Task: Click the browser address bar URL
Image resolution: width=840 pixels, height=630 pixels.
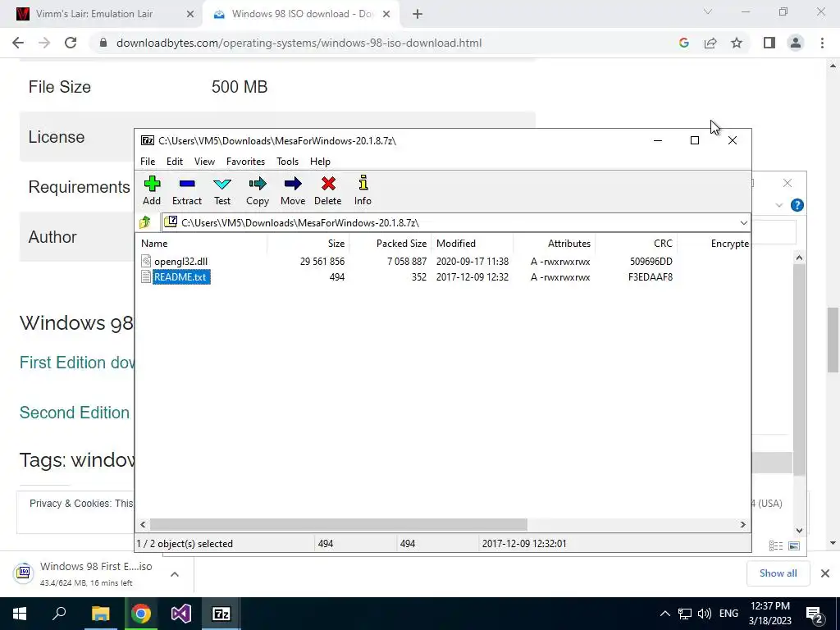Action: (x=299, y=43)
